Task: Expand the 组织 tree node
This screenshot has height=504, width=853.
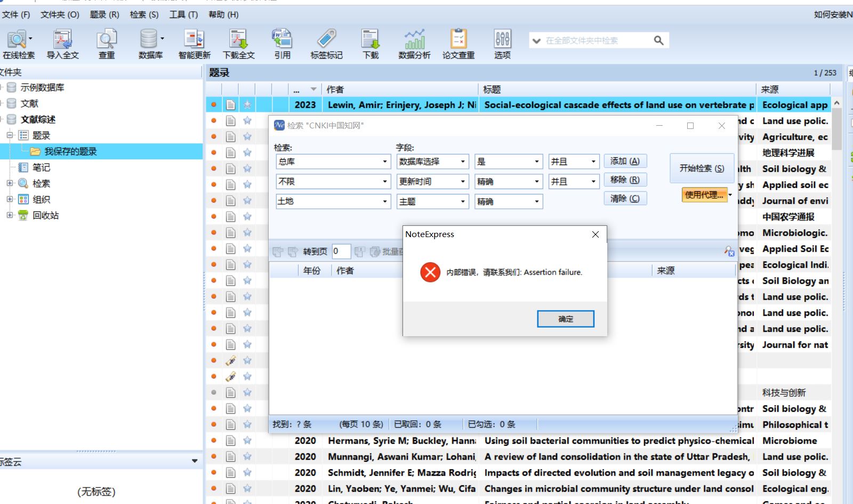Action: click(10, 199)
